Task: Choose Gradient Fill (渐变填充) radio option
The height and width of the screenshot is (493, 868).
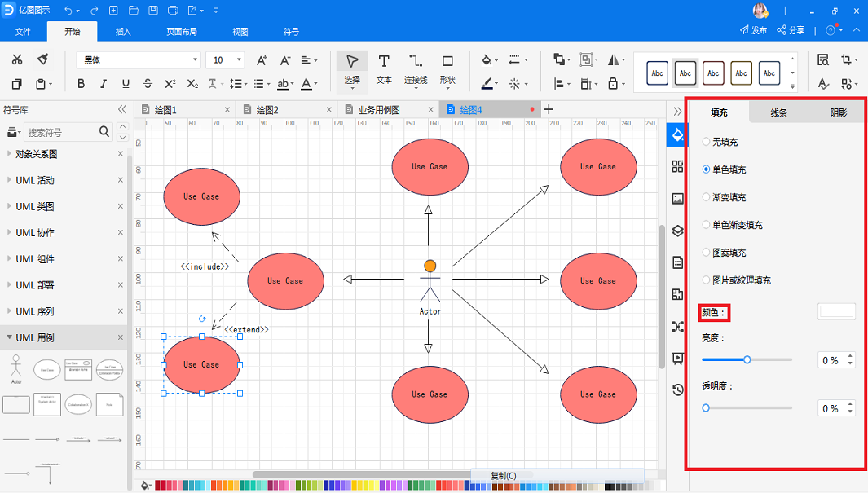Action: coord(706,197)
